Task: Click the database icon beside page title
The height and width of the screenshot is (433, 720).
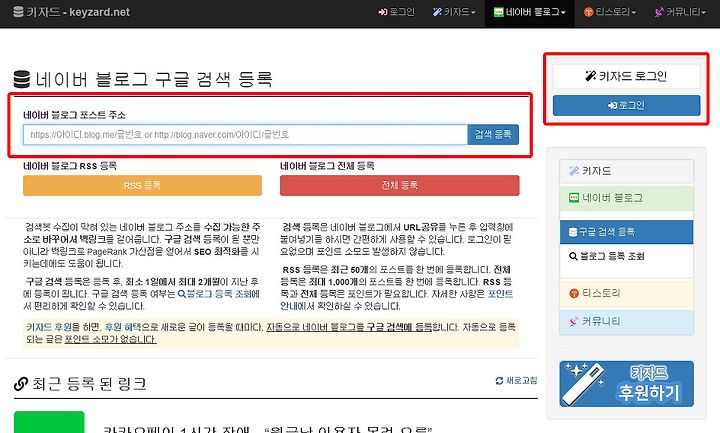Action: 22,79
